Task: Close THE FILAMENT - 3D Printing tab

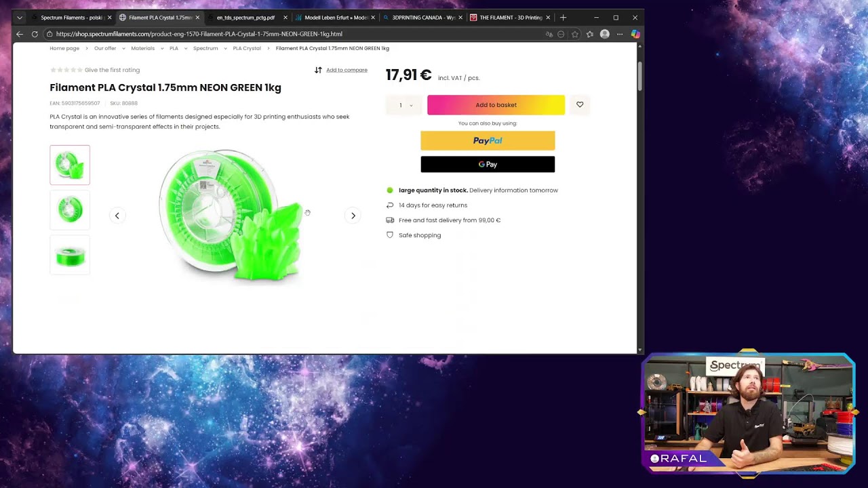Action: point(548,18)
